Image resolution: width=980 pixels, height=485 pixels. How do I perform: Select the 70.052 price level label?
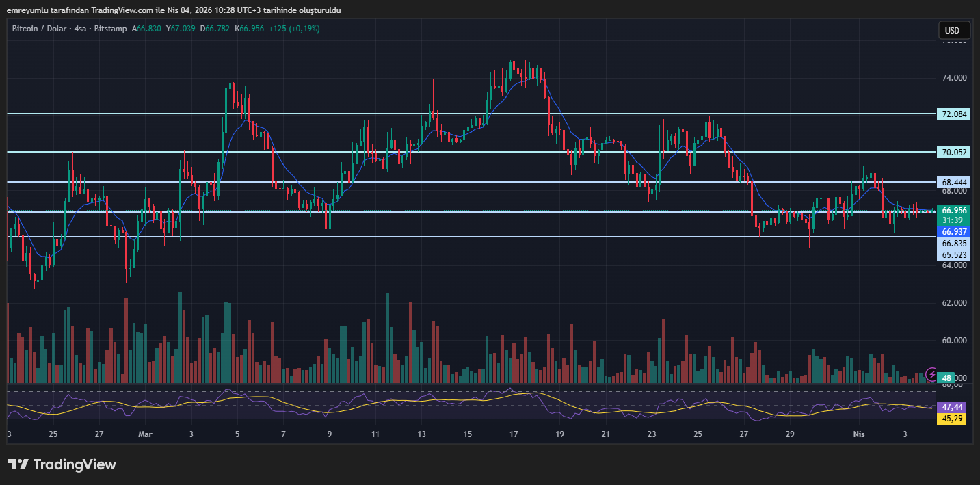pyautogui.click(x=953, y=152)
